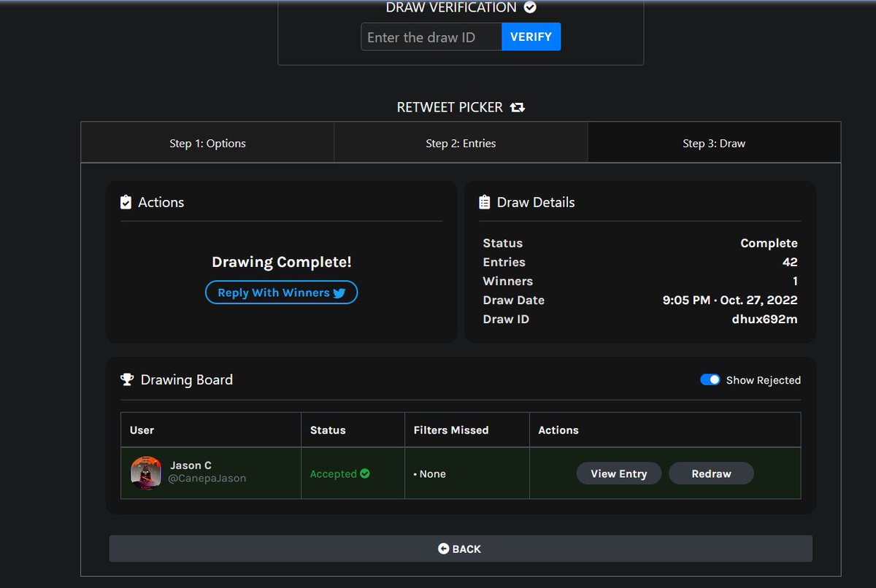
Task: Click the Draw Verification checkmark icon
Action: tap(531, 7)
